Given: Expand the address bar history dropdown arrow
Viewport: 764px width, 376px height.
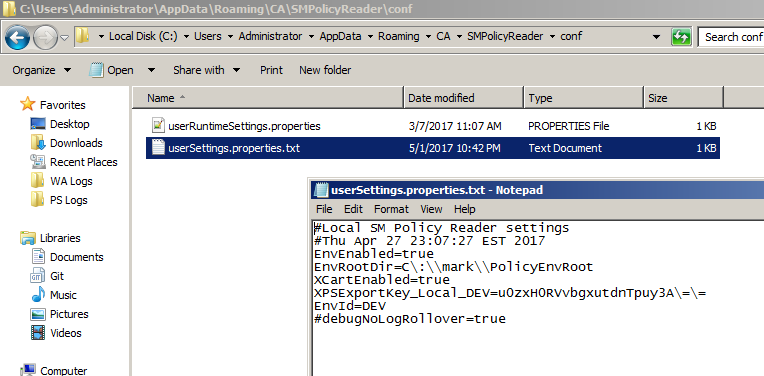Looking at the screenshot, I should (x=656, y=37).
